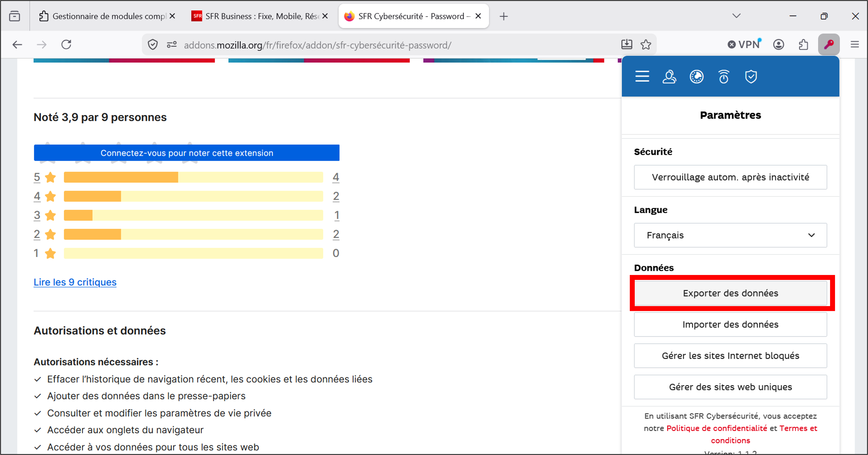Click the address bar URL field
Image resolution: width=868 pixels, height=455 pixels.
399,45
